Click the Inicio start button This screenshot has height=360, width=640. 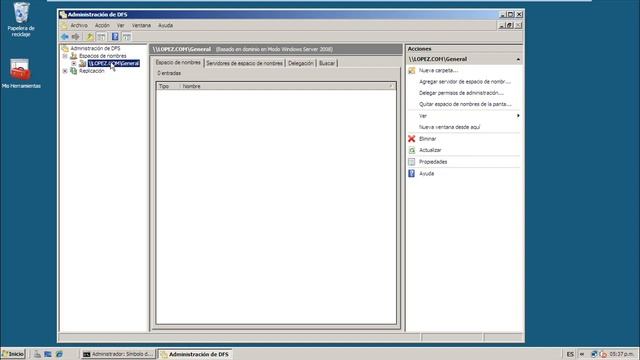click(13, 354)
